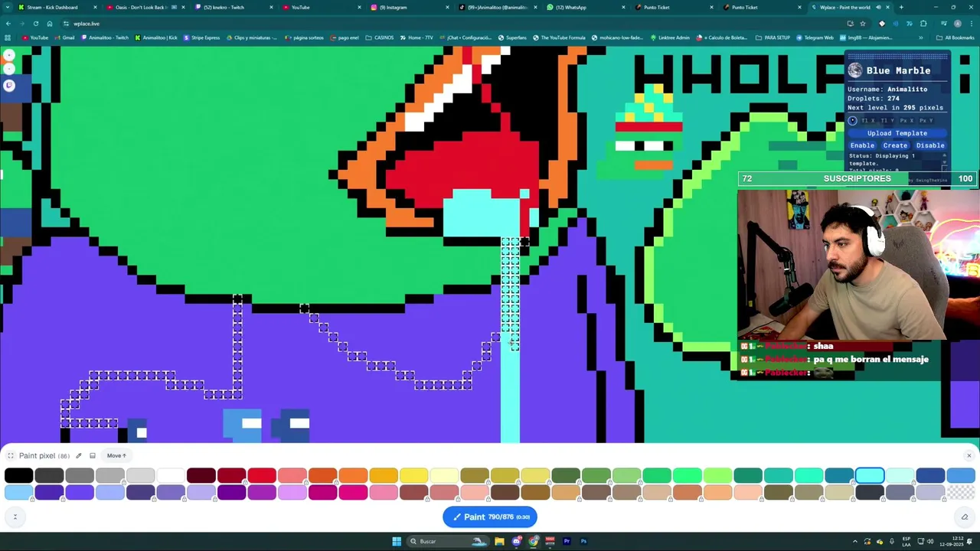
Task: Open the Animaliitoo - Twitch bookmark
Action: click(x=105, y=37)
